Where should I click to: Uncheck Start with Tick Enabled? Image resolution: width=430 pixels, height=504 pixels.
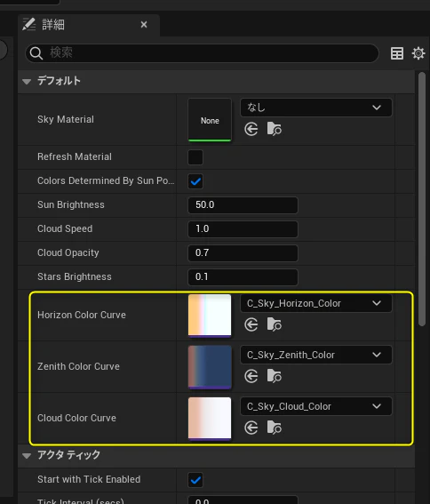click(x=195, y=480)
